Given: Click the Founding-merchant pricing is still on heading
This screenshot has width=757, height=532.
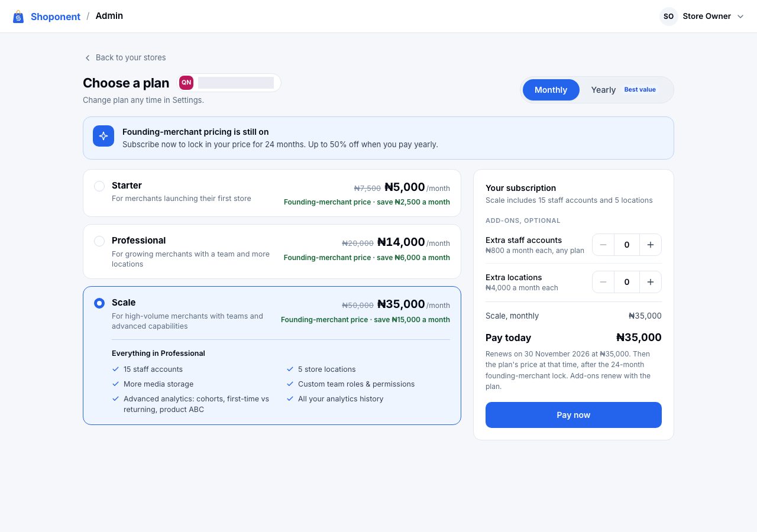Looking at the screenshot, I should pos(196,132).
